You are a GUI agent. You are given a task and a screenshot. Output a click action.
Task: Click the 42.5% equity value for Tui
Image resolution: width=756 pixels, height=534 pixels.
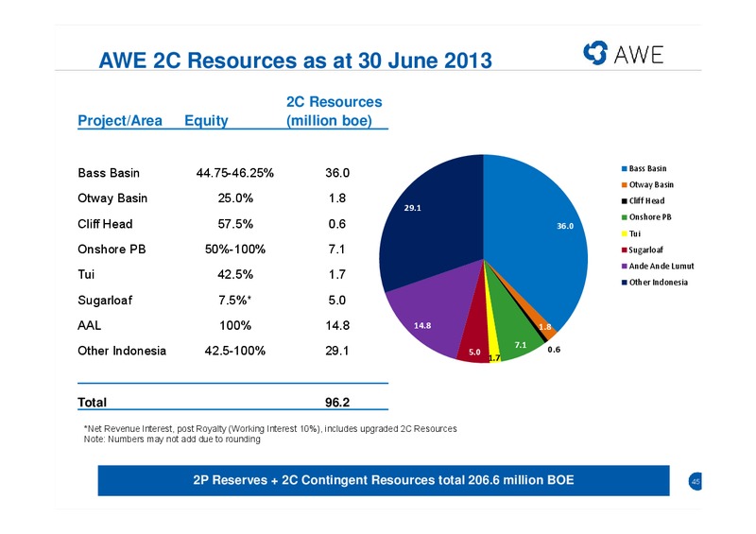(235, 274)
